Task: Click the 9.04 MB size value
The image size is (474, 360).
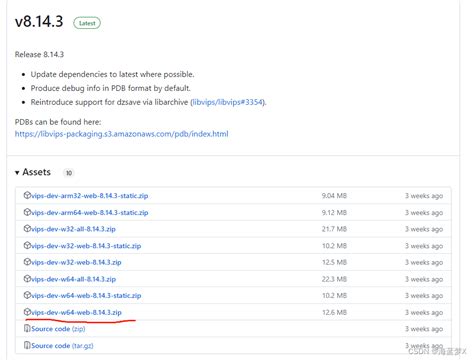Action: coord(334,196)
